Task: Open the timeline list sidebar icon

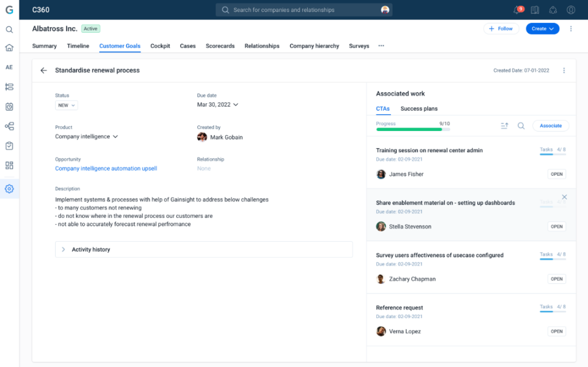Action: (9, 87)
